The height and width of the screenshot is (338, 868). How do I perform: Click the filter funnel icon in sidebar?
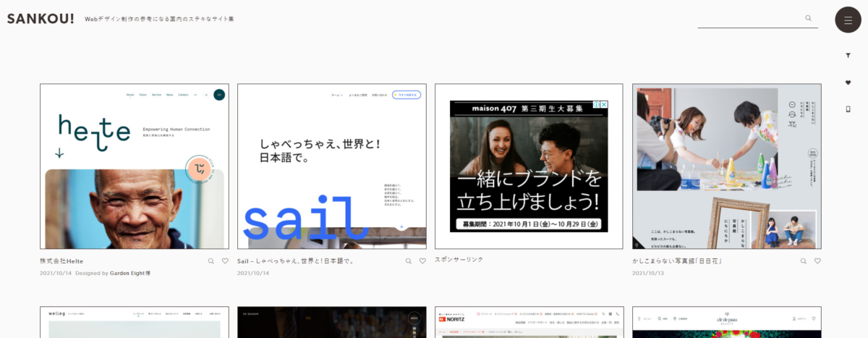click(848, 55)
